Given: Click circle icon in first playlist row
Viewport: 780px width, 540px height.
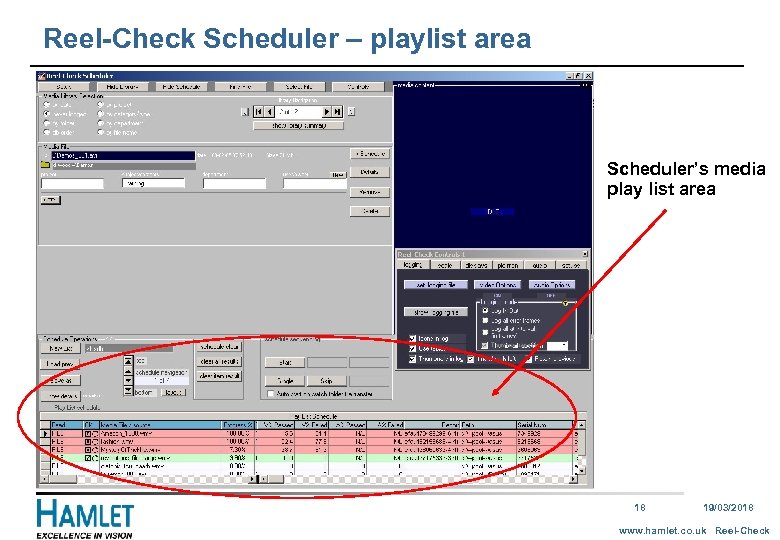Looking at the screenshot, I should (x=95, y=434).
